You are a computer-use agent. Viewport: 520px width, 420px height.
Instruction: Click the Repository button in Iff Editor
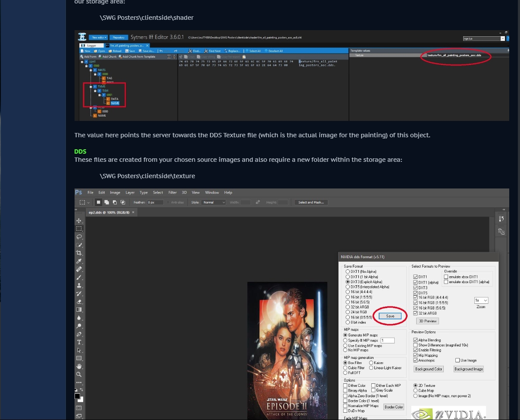[119, 37]
